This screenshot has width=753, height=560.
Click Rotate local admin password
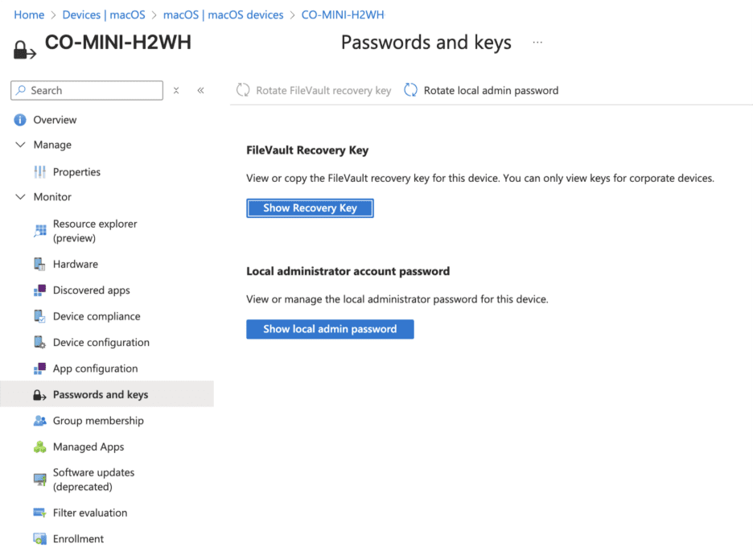click(481, 91)
